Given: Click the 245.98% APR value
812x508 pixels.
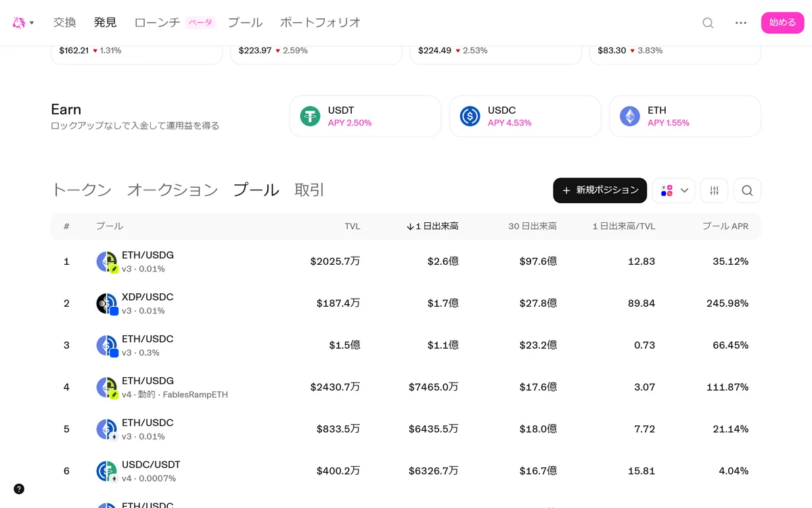Looking at the screenshot, I should pyautogui.click(x=727, y=303).
